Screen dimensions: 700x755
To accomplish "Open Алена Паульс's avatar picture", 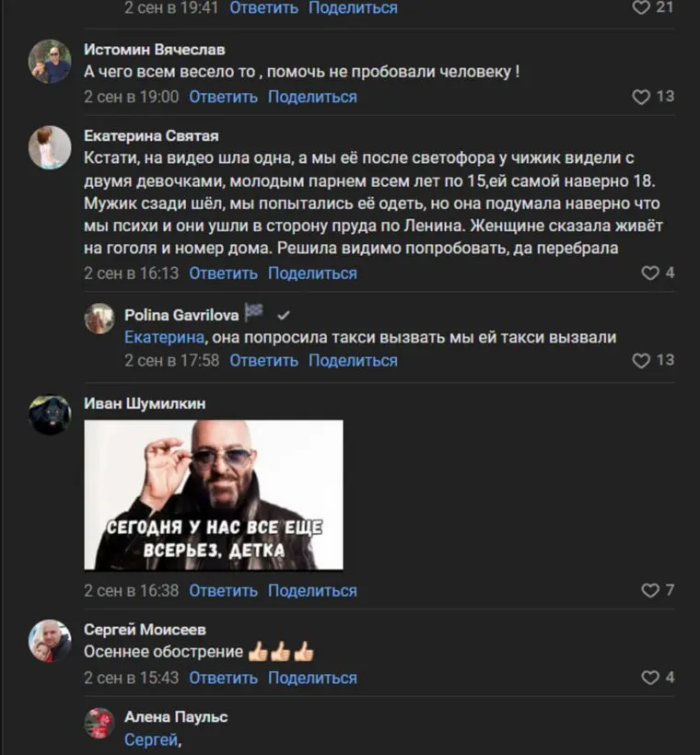I will point(99,723).
